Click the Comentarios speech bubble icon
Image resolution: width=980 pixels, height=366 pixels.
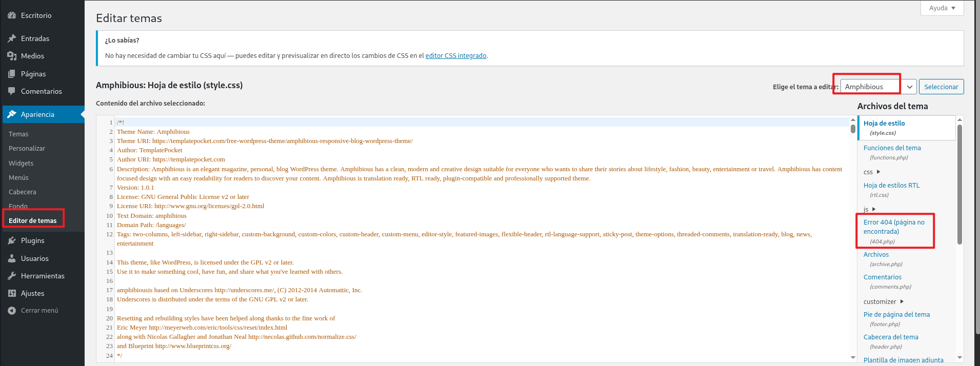pos(12,91)
